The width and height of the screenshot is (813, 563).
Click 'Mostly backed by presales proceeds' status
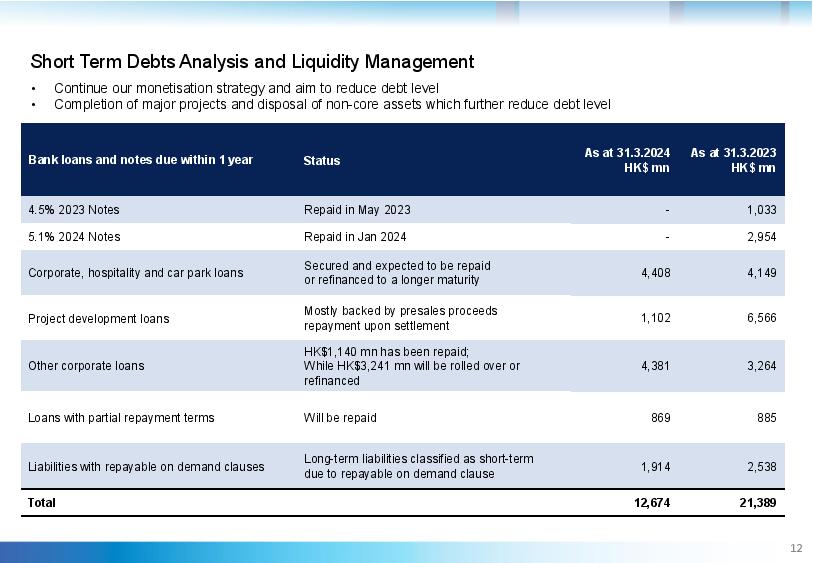(x=400, y=318)
